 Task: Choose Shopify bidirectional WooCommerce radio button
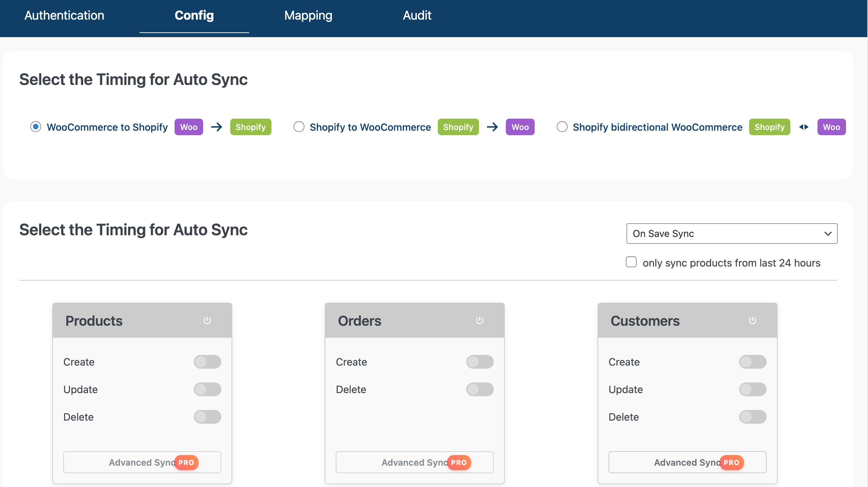pos(562,127)
